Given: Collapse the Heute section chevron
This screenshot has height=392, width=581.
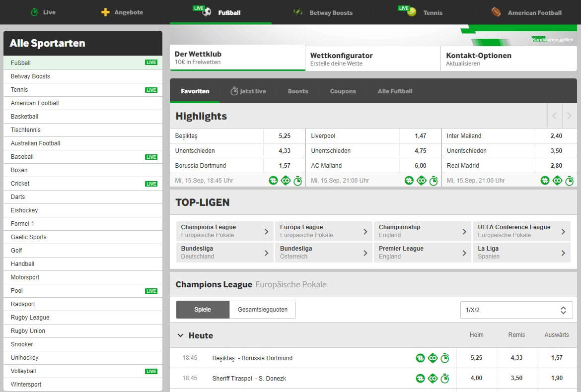Looking at the screenshot, I should pos(180,335).
